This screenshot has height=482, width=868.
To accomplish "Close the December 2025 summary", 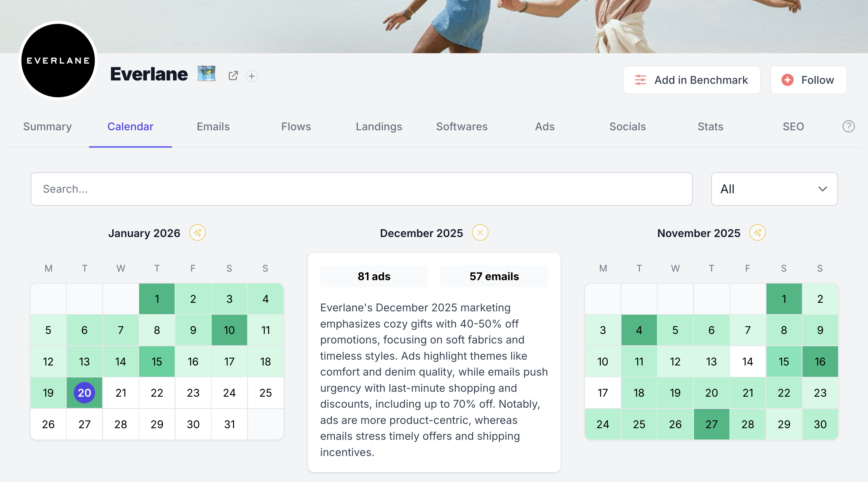I will point(480,233).
